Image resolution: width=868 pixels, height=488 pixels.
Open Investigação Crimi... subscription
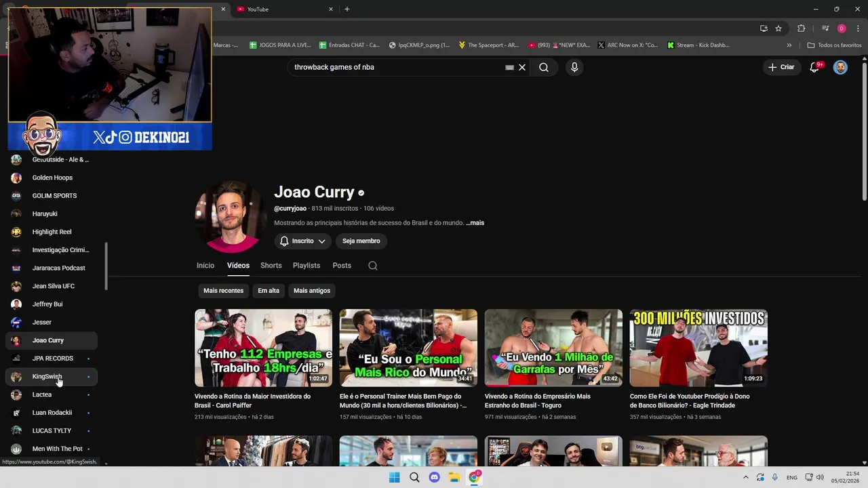pyautogui.click(x=52, y=250)
